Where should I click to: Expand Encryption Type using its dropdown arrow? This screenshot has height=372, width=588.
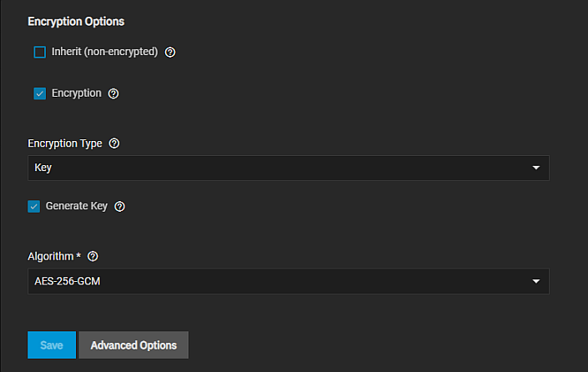[x=536, y=168]
